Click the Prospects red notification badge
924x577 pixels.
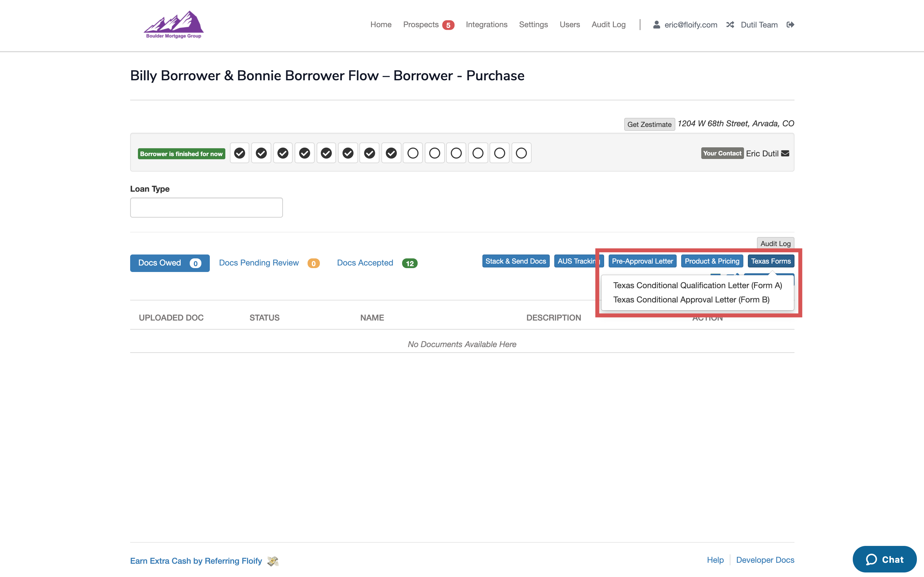click(x=448, y=25)
